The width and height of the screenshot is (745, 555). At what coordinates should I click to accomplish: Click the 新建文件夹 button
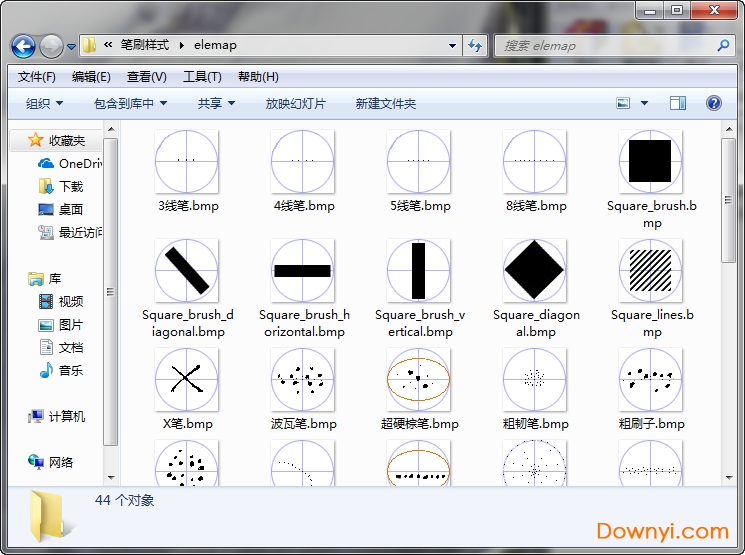pyautogui.click(x=385, y=104)
